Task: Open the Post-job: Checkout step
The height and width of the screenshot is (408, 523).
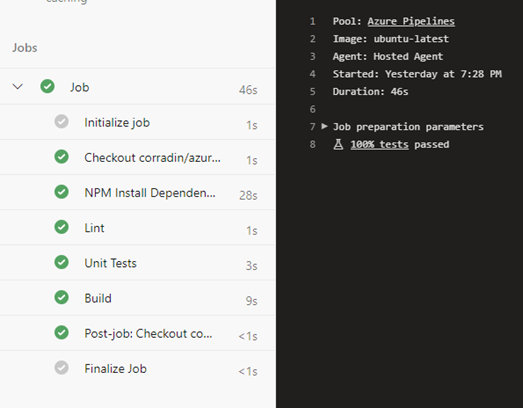Action: point(137,333)
